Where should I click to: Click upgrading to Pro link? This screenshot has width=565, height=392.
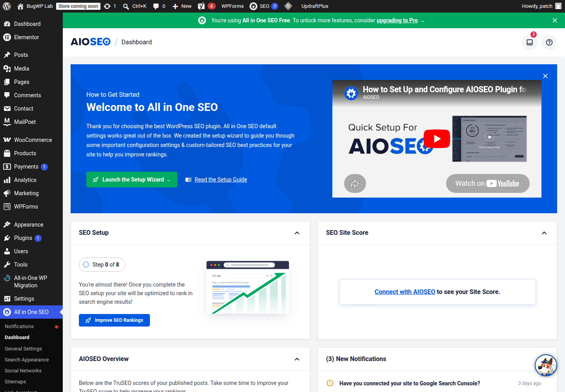coord(397,20)
